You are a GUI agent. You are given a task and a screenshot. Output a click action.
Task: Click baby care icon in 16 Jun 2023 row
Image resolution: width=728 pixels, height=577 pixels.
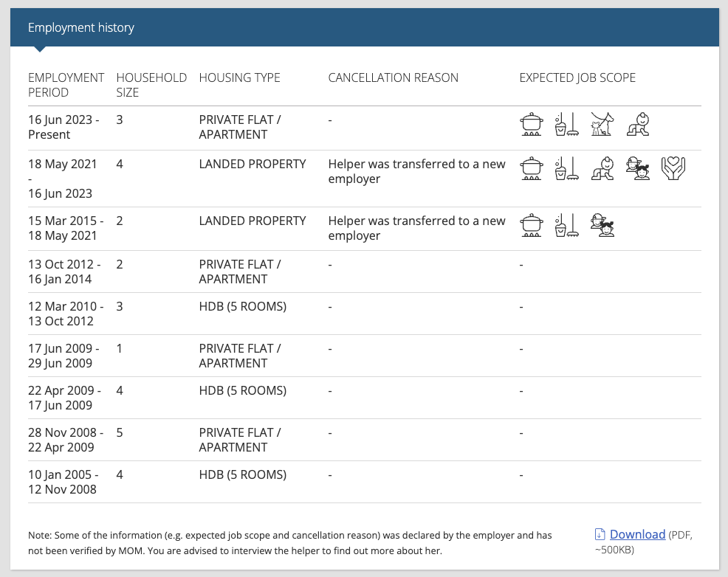coord(638,124)
